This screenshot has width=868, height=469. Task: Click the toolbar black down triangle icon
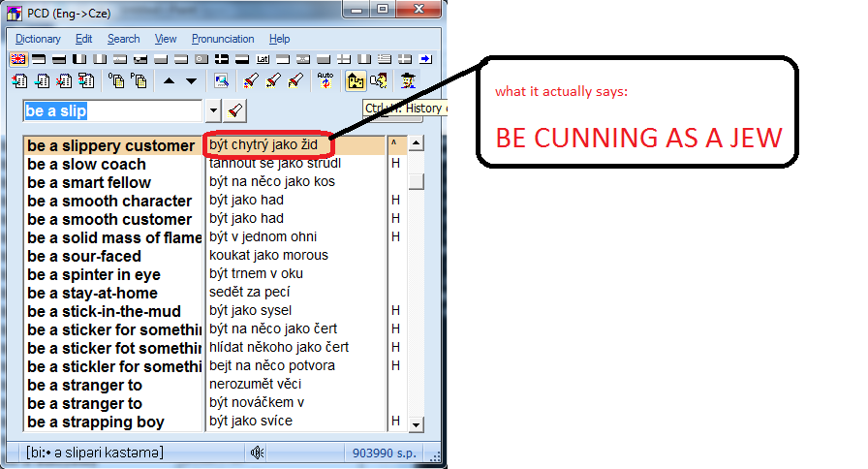(191, 81)
